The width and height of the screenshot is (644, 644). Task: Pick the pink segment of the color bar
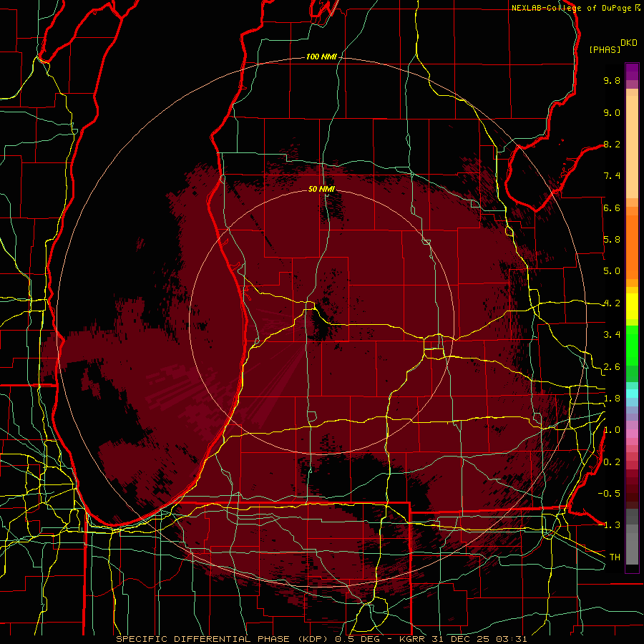tap(632, 434)
